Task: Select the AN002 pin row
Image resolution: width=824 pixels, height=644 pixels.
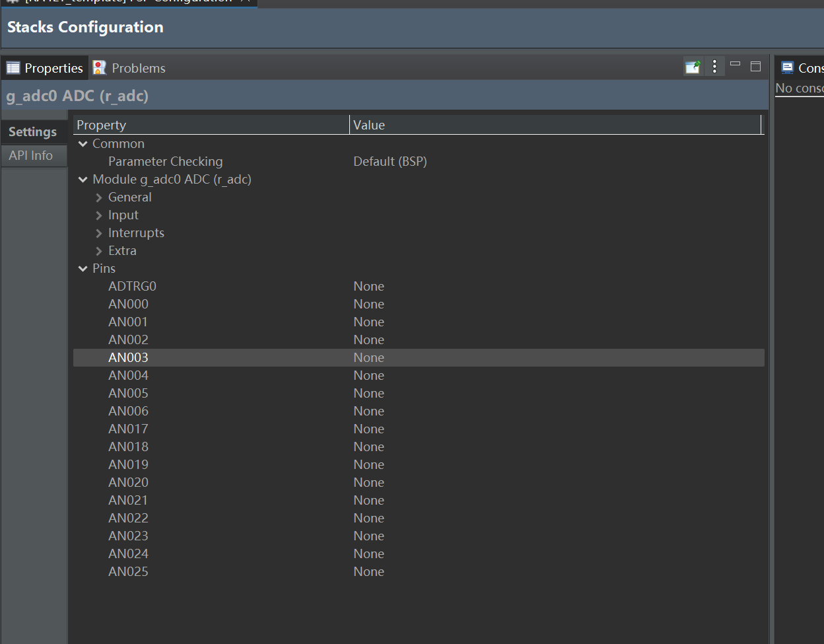Action: 419,340
